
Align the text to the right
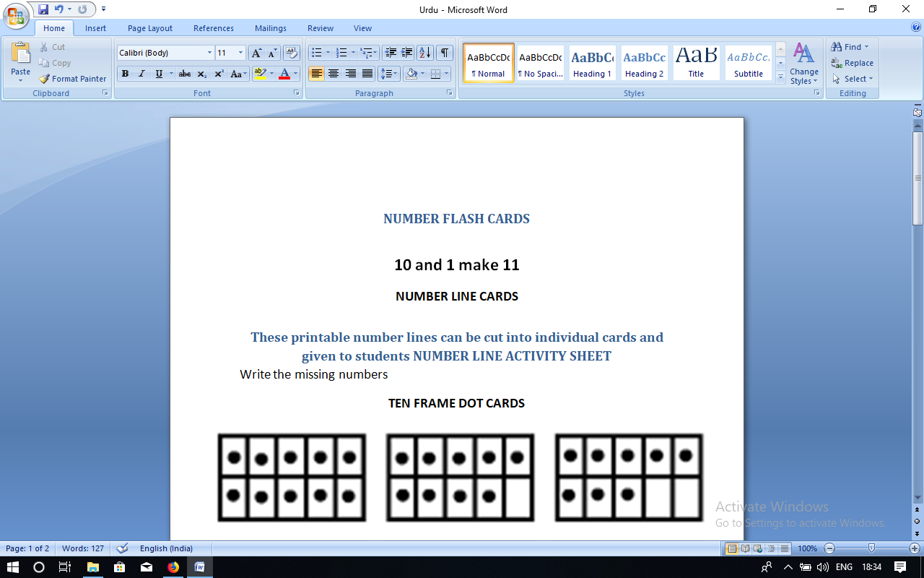pyautogui.click(x=351, y=74)
